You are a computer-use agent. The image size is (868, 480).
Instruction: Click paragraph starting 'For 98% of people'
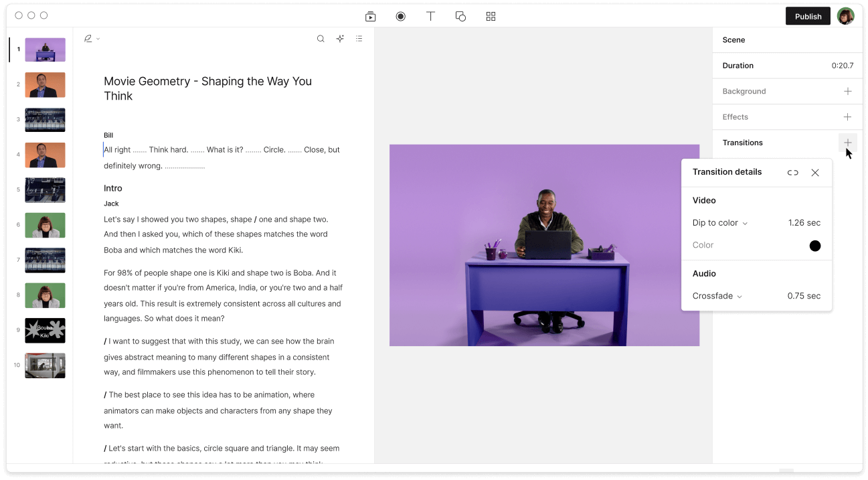point(224,296)
